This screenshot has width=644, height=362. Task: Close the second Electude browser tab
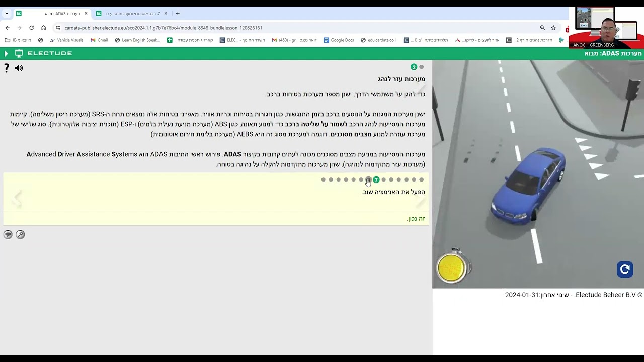click(166, 14)
